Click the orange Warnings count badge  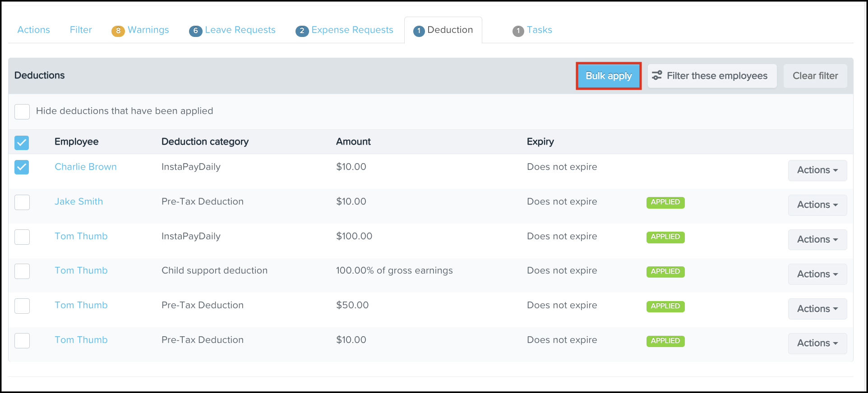pyautogui.click(x=118, y=31)
